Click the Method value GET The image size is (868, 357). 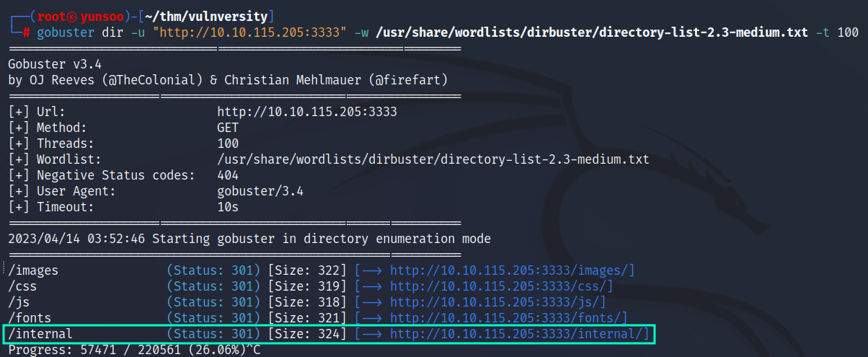[228, 128]
